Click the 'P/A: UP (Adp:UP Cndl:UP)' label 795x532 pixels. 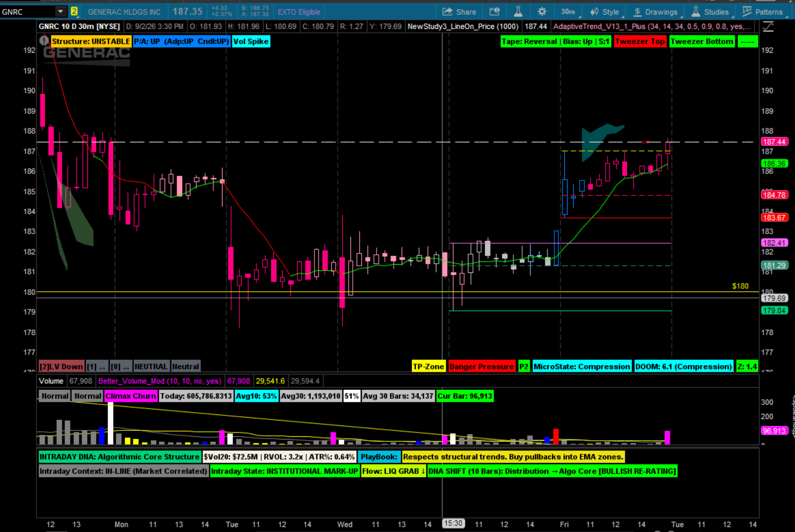[x=181, y=41]
